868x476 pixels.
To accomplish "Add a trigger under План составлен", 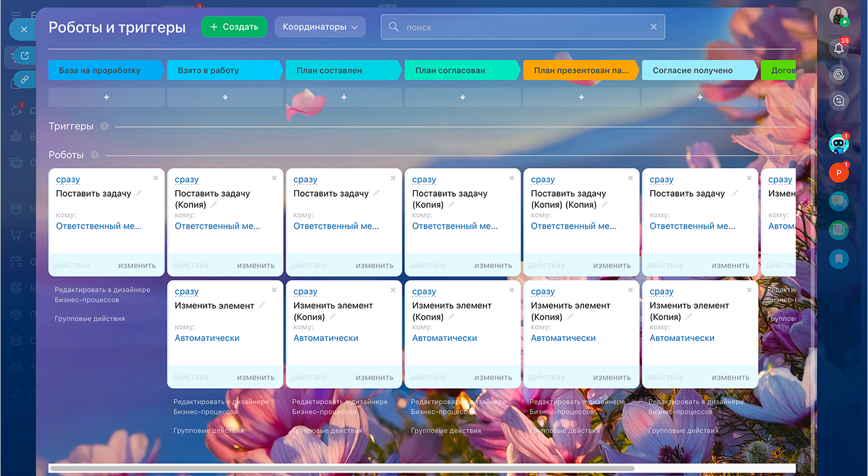I will (x=344, y=97).
